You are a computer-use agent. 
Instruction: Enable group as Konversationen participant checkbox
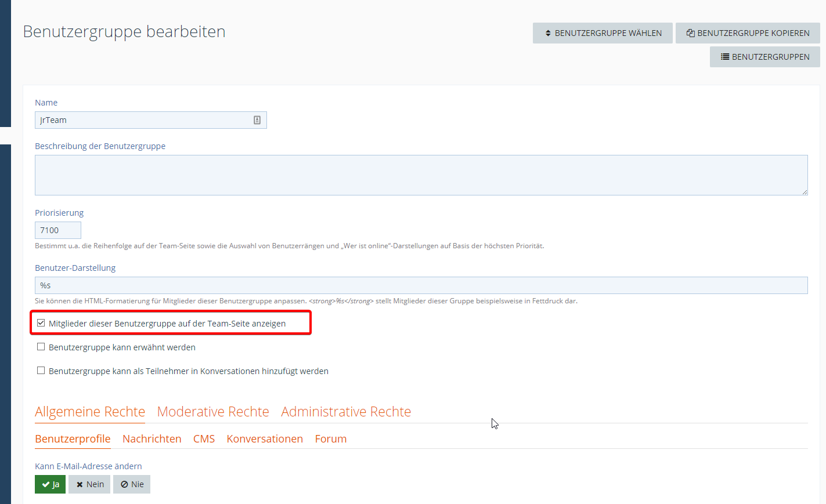pos(41,371)
